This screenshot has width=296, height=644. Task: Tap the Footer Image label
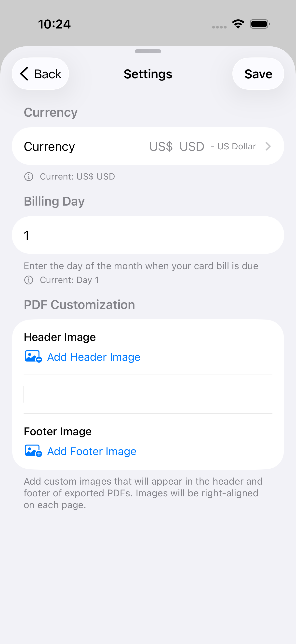pos(57,431)
